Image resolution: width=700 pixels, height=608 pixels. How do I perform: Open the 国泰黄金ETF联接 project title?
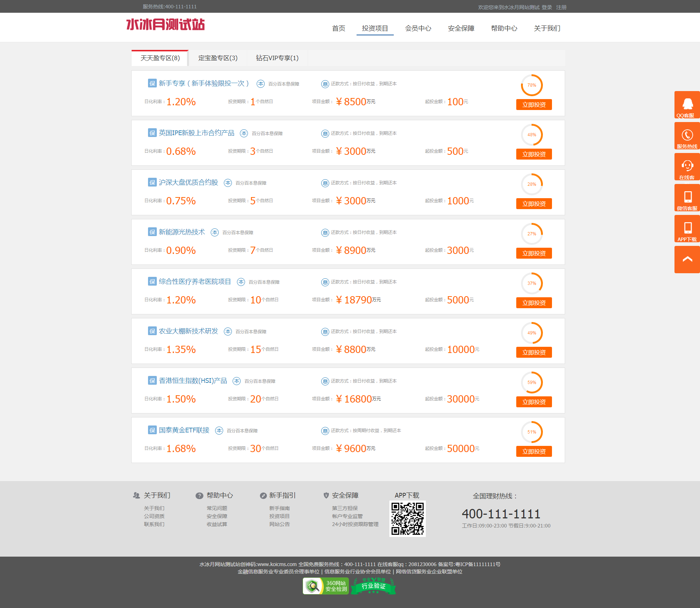tap(184, 430)
